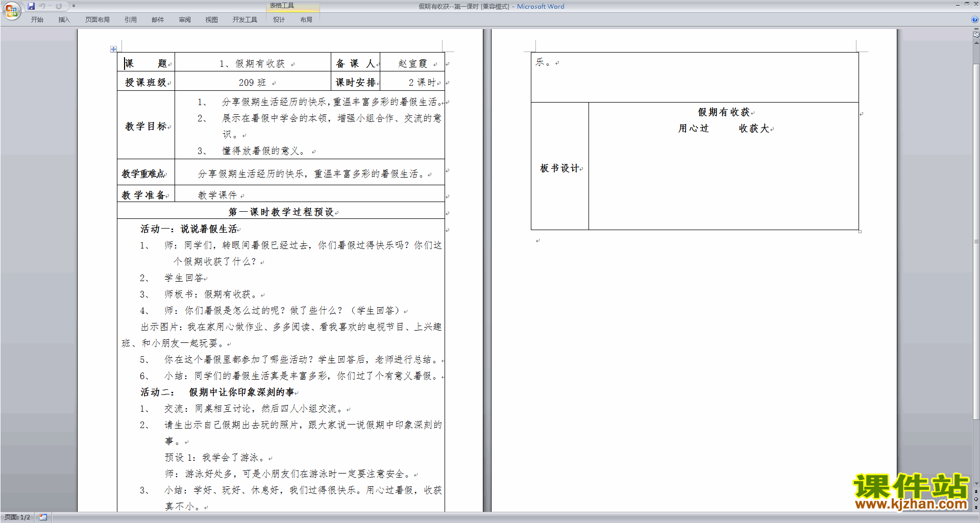Image resolution: width=980 pixels, height=523 pixels.
Task: Go to the next page with the double-down arrow
Action: (x=976, y=507)
